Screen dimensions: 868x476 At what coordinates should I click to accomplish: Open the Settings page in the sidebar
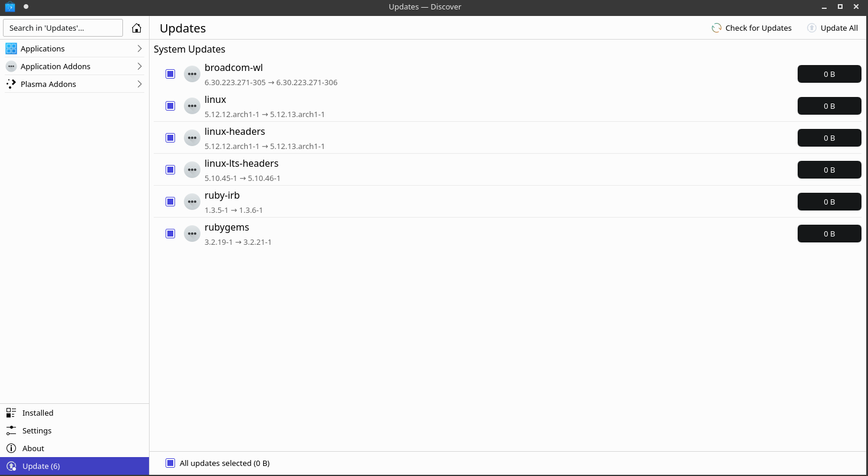point(75,430)
